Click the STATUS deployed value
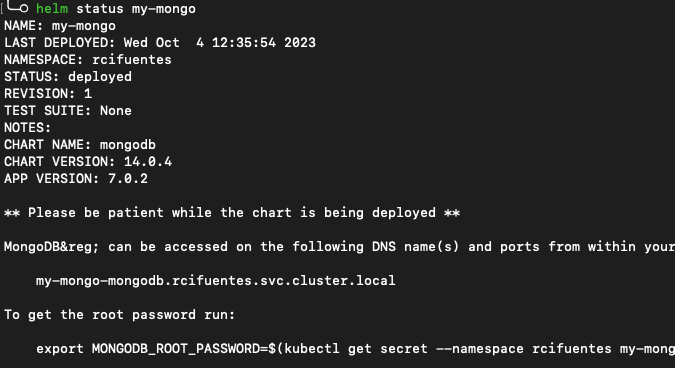This screenshot has width=675, height=368. pyautogui.click(x=100, y=77)
